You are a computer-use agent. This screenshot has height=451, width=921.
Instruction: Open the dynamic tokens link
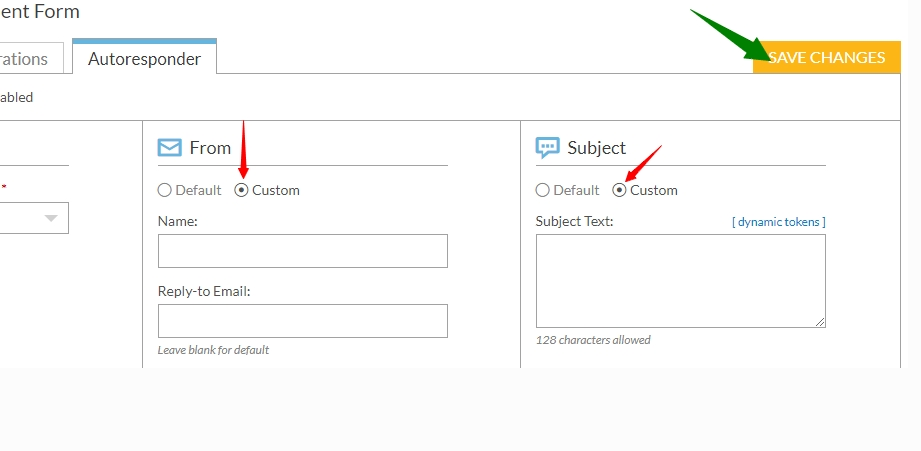[x=778, y=222]
